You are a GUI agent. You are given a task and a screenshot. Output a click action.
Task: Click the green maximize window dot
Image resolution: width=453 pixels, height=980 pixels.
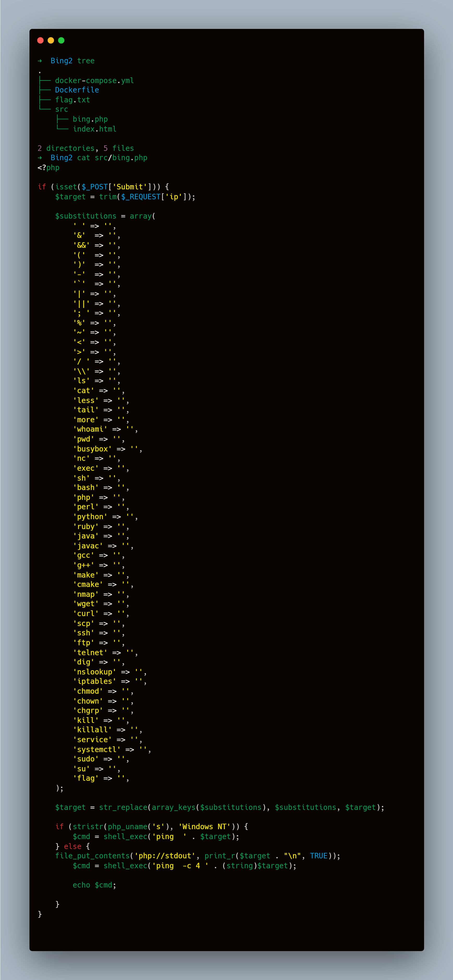tap(61, 40)
